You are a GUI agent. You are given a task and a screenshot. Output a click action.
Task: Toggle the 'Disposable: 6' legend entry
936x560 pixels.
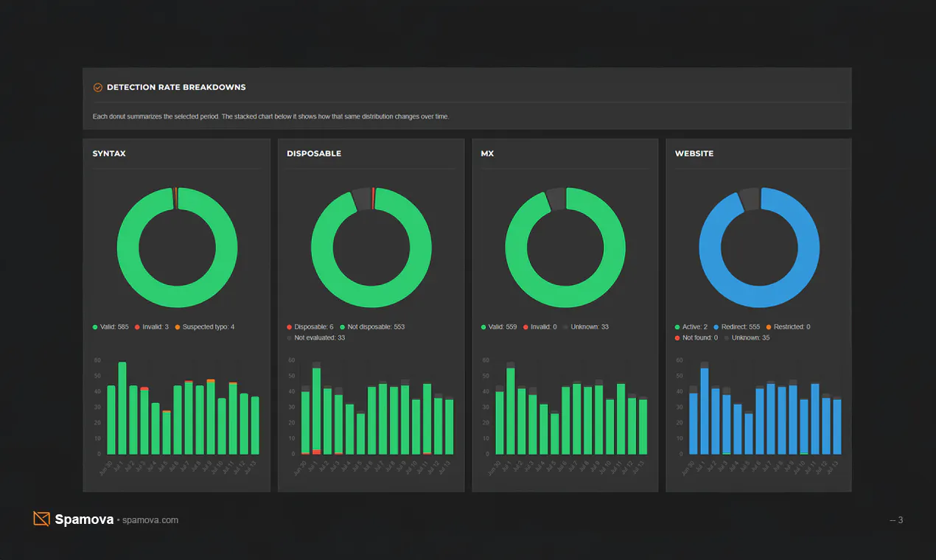click(x=310, y=327)
